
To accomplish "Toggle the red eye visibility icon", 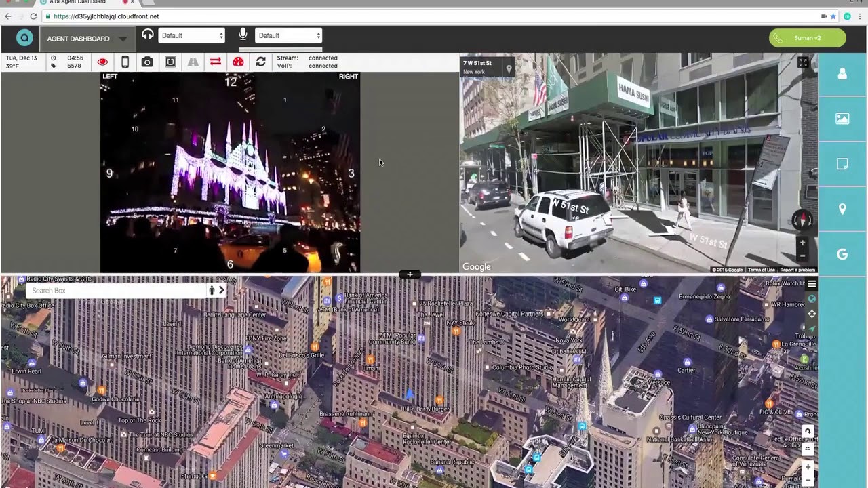I will (x=102, y=62).
